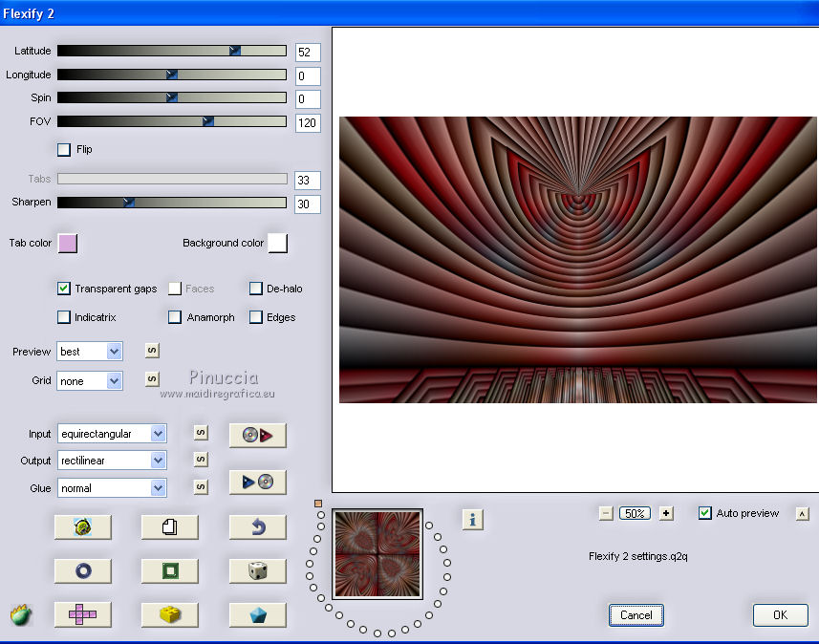819x644 pixels.
Task: Click the Spin value field
Action: tap(308, 99)
